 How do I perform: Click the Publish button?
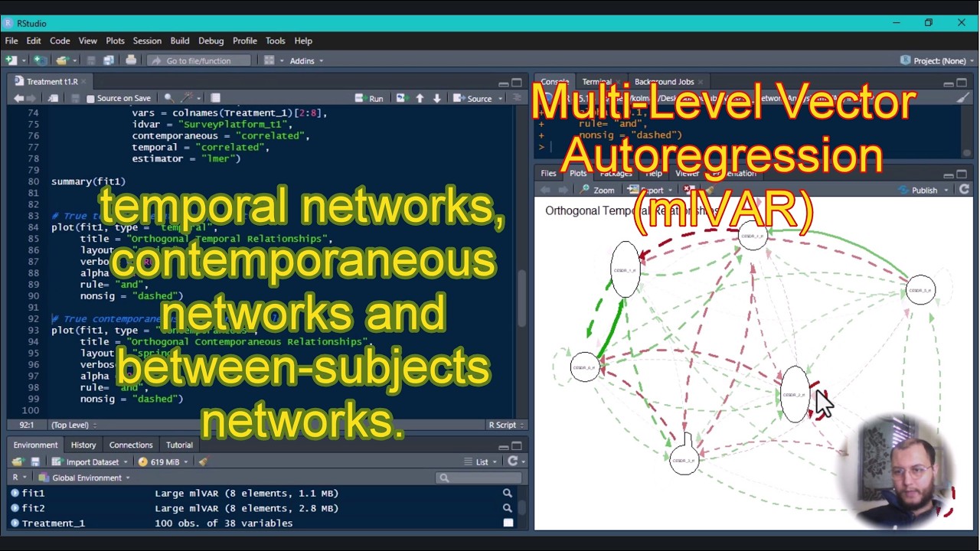tap(917, 190)
